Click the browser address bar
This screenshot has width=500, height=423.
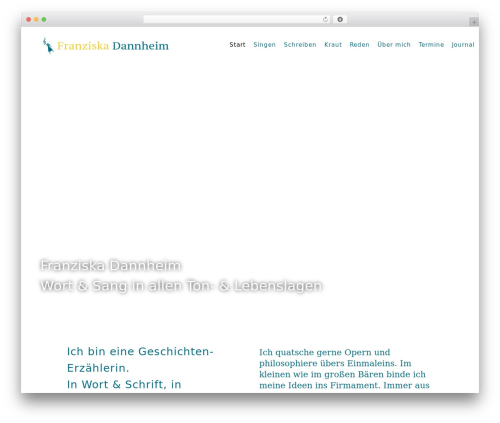pos(237,19)
